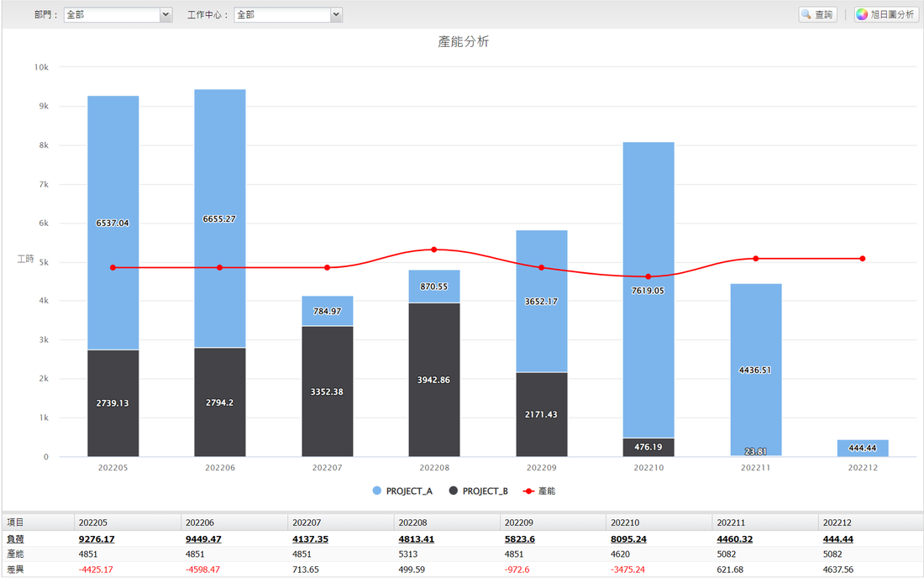Select the 產能 line point at 202211
The width and height of the screenshot is (924, 583).
755,259
